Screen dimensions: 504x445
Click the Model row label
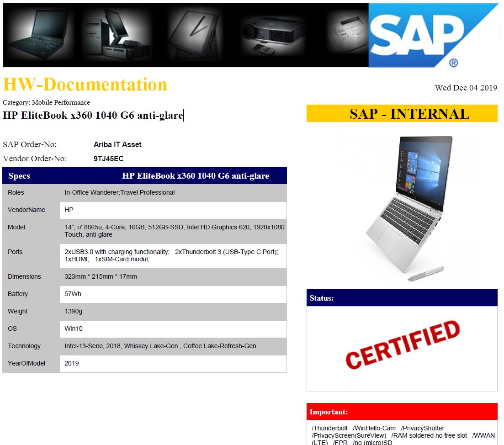(x=16, y=227)
